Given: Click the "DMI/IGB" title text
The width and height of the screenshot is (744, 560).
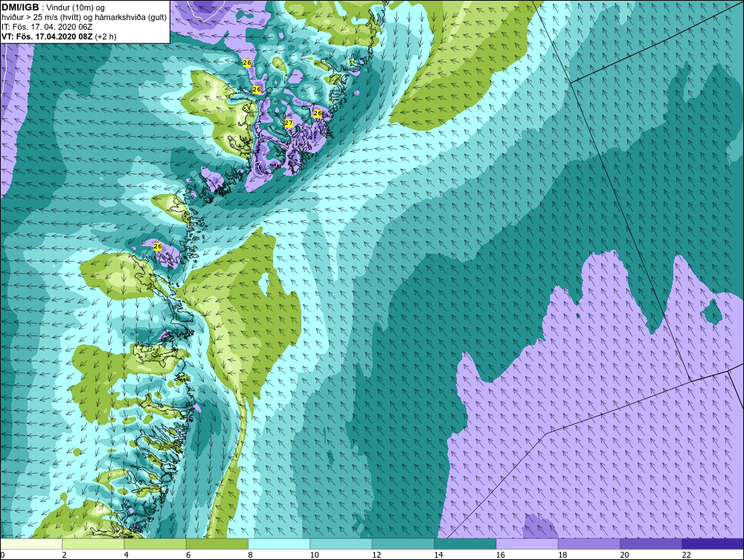Looking at the screenshot, I should pos(20,7).
